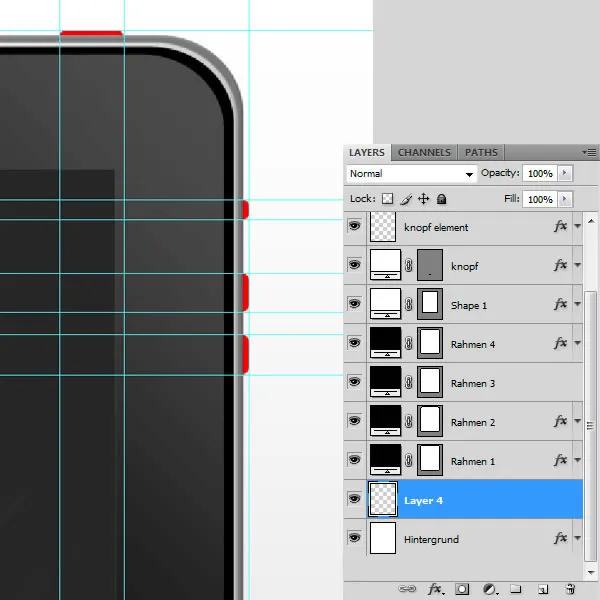
Task: Hide the Hintergrund layer
Action: click(354, 538)
